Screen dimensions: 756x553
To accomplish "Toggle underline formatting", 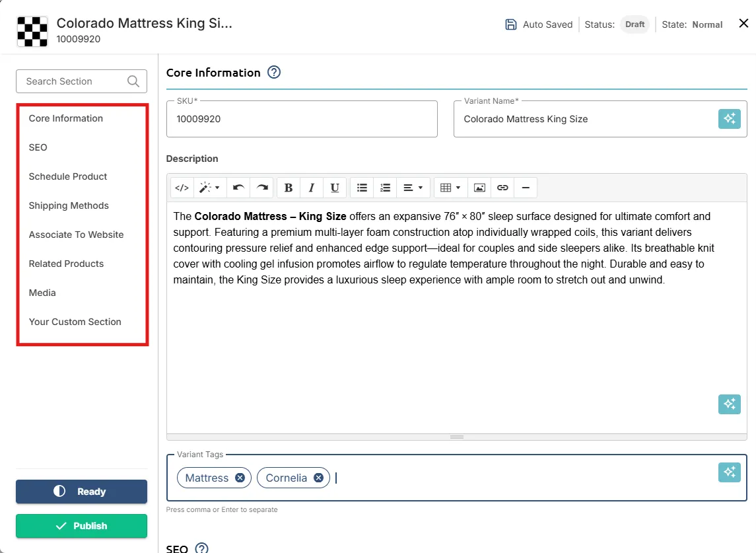I will tap(335, 188).
